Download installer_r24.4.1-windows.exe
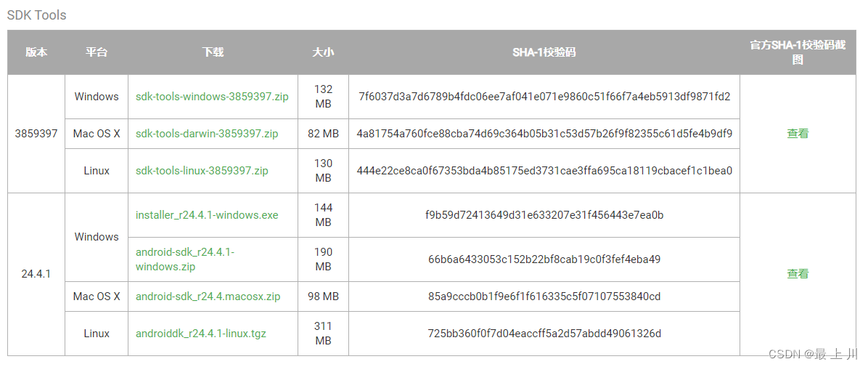This screenshot has height=367, width=868. [207, 215]
